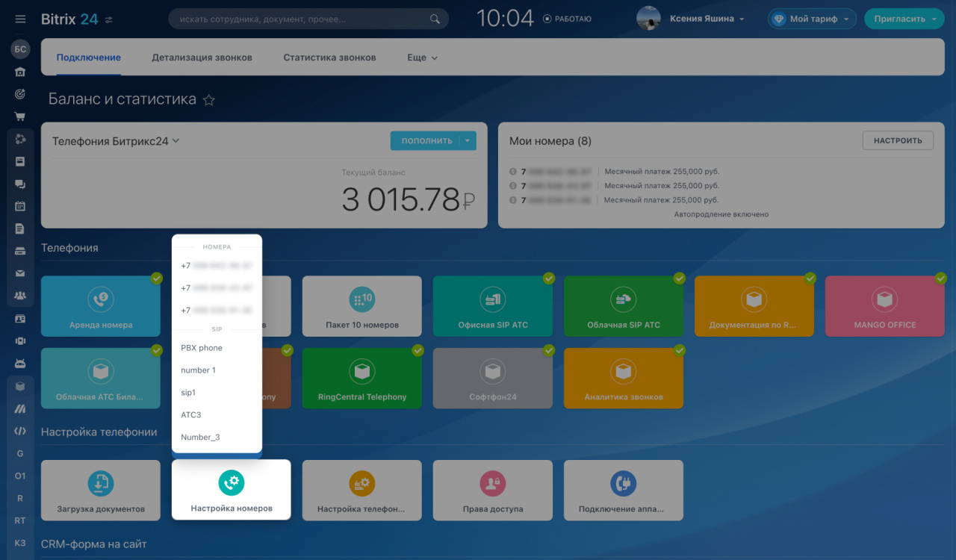Open Облачная SIP АТС tile
This screenshot has width=956, height=560.
click(624, 306)
